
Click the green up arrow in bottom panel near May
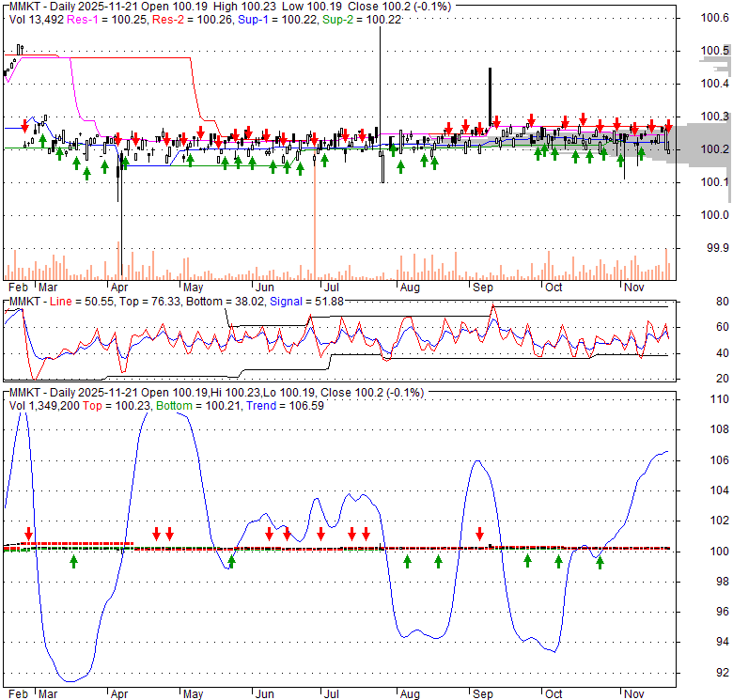pyautogui.click(x=232, y=562)
